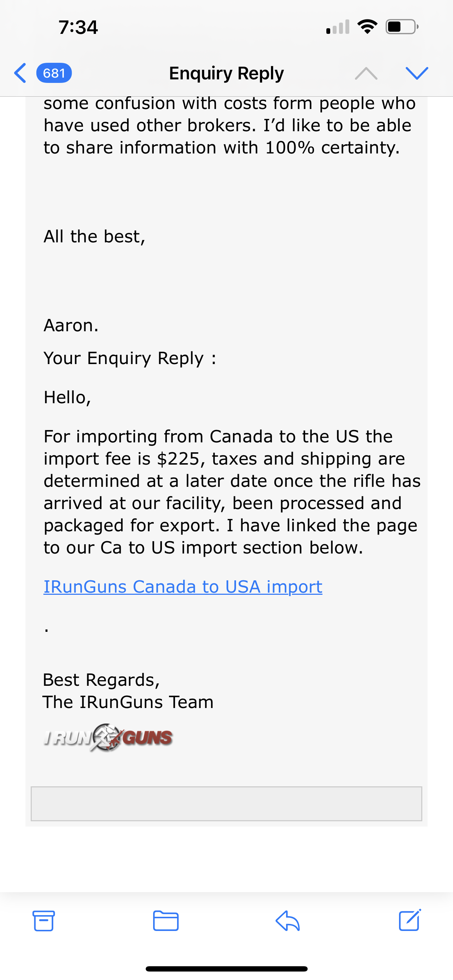Tap the reply arrow icon
This screenshot has width=453, height=980.
(x=288, y=921)
